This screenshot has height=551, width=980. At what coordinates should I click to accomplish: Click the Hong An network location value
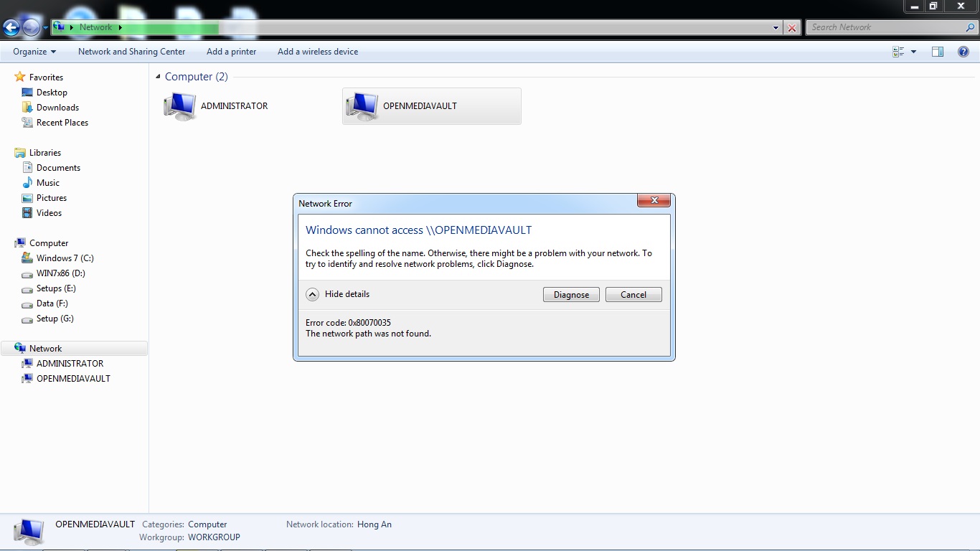click(x=374, y=524)
